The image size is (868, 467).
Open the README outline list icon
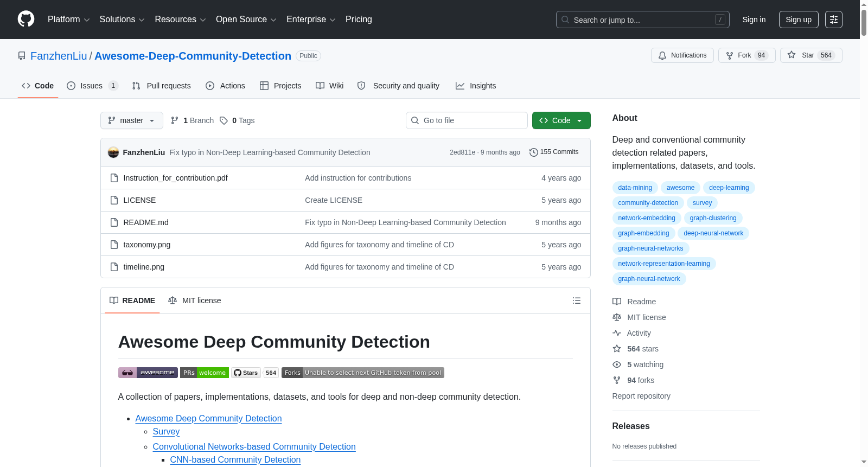pyautogui.click(x=577, y=300)
